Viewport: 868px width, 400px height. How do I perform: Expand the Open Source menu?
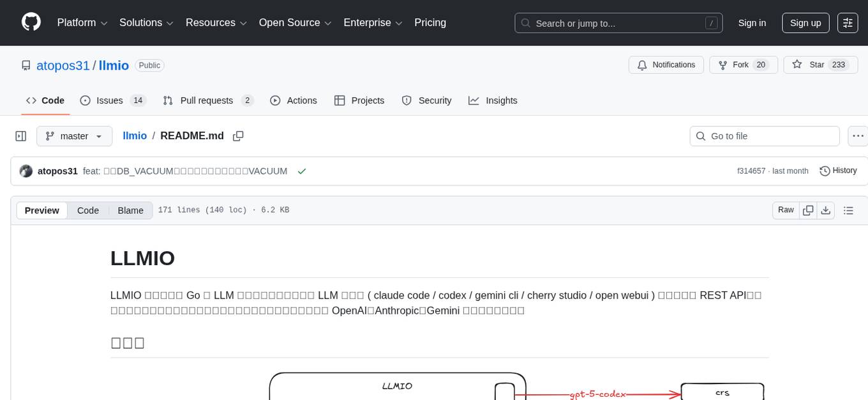[294, 22]
